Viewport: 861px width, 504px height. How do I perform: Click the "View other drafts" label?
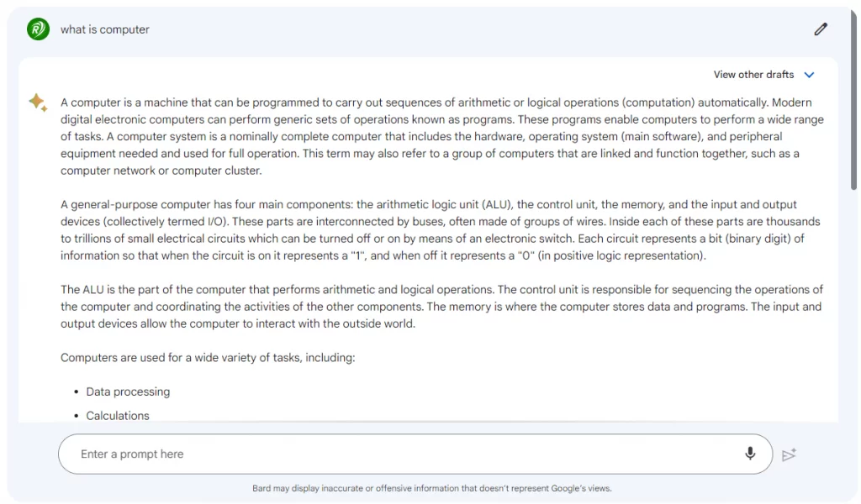click(753, 75)
